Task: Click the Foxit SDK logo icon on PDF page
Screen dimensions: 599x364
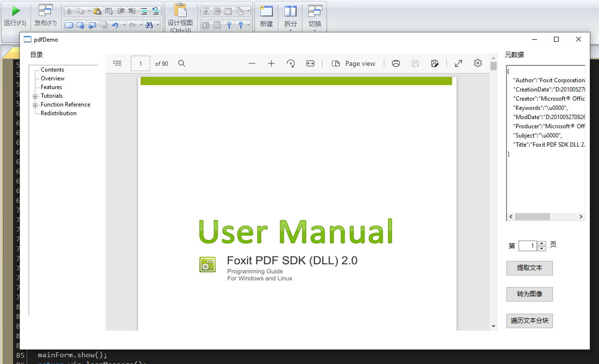Action: click(x=207, y=264)
